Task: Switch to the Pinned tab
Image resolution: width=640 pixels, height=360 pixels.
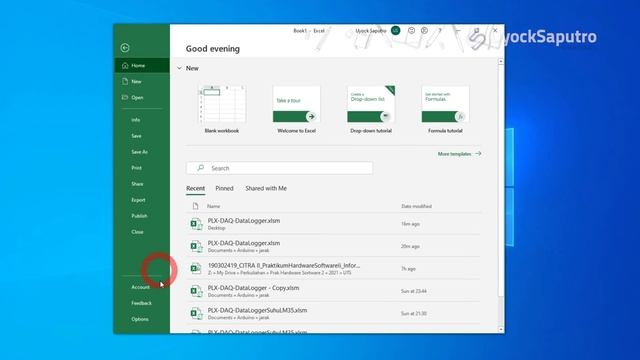Action: [224, 188]
